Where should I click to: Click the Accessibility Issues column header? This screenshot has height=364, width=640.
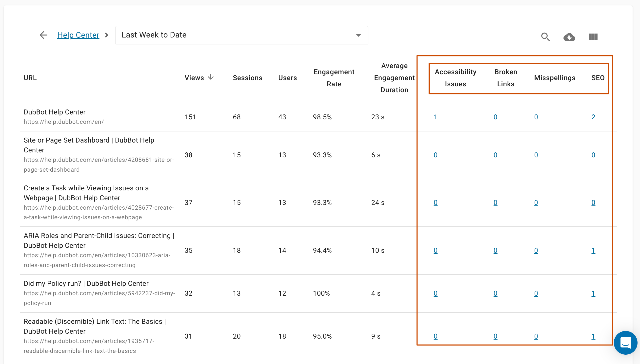coord(456,78)
